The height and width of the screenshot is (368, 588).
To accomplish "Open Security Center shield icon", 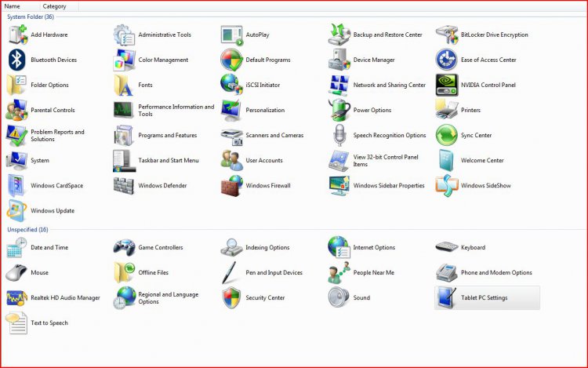I will pos(232,297).
